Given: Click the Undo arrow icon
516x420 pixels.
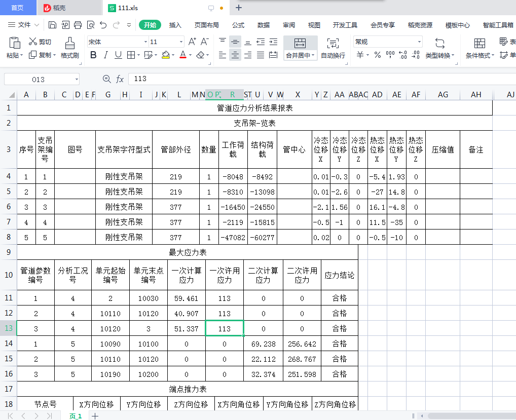Looking at the screenshot, I should point(103,25).
